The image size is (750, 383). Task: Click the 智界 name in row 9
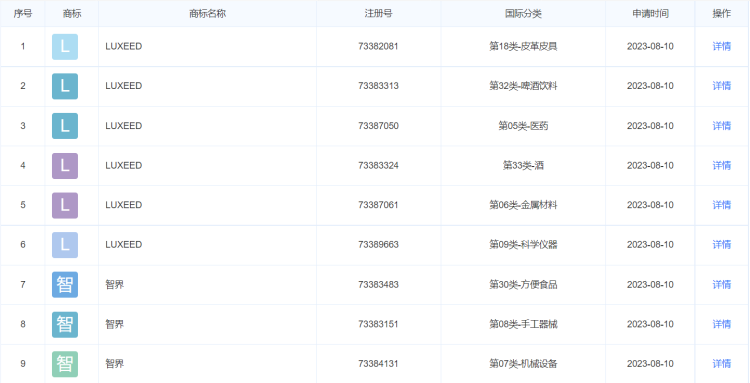[114, 364]
